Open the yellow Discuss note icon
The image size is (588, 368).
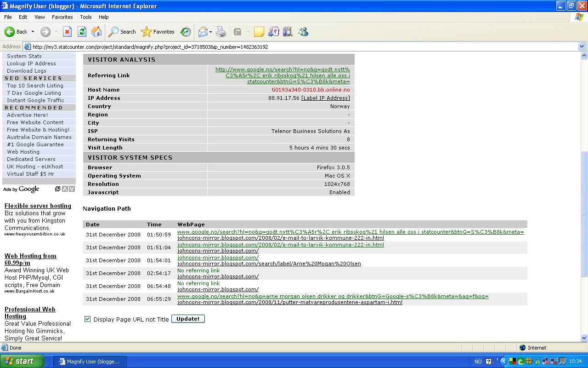point(259,32)
